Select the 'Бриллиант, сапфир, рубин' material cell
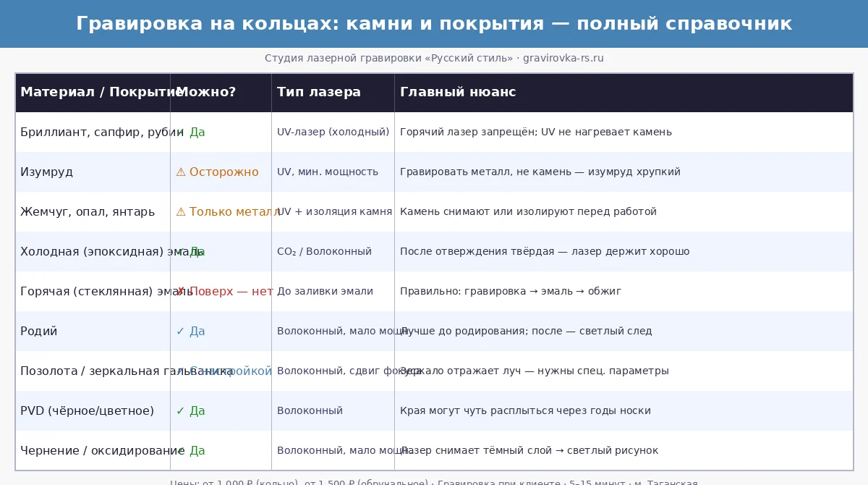Screen dimensions: 868x485 (93, 132)
